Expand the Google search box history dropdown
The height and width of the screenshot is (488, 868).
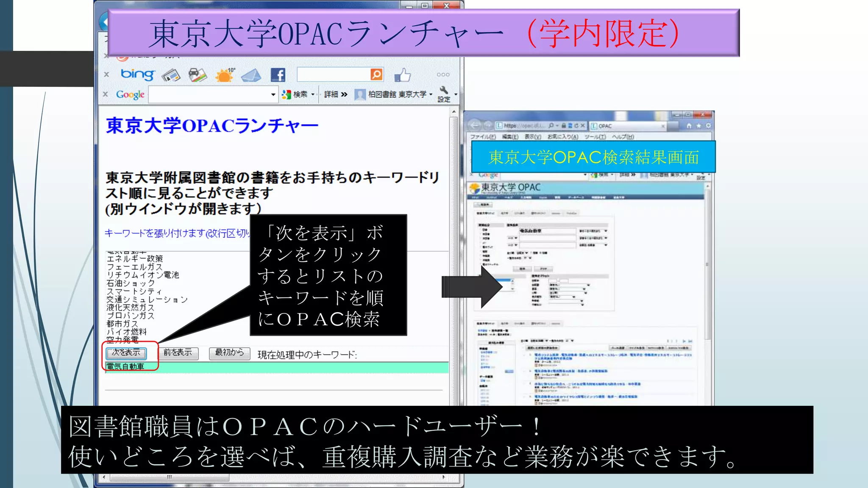click(x=273, y=94)
